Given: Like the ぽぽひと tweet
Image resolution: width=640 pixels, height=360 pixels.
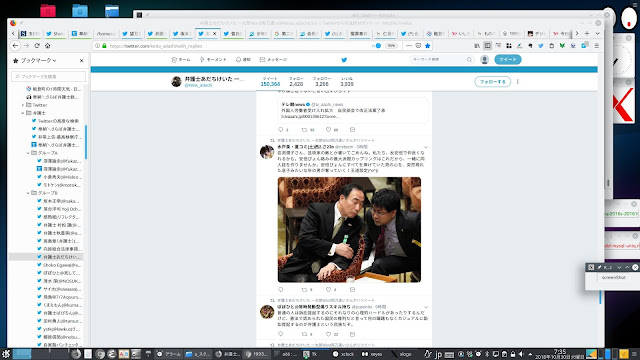Looking at the screenshot, I should click(329, 334).
